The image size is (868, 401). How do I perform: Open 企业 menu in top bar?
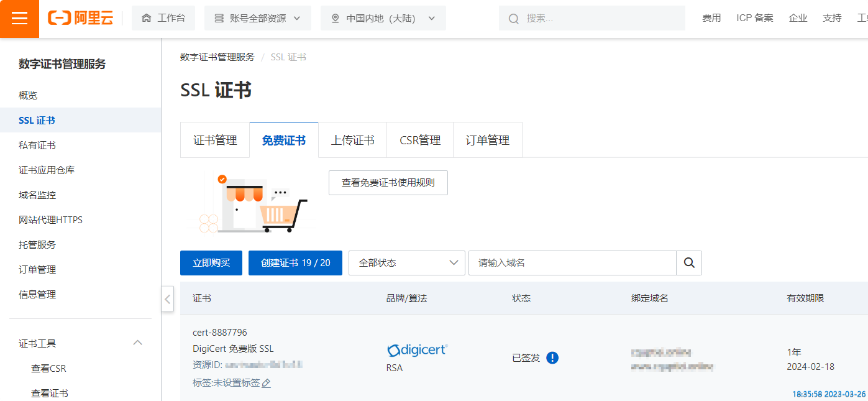tap(798, 18)
